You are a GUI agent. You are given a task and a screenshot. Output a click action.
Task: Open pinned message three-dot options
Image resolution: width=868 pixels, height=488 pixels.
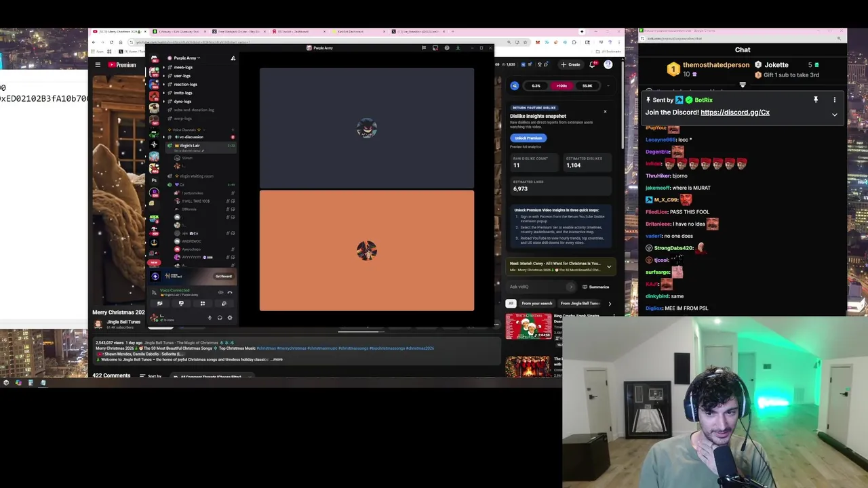[835, 100]
